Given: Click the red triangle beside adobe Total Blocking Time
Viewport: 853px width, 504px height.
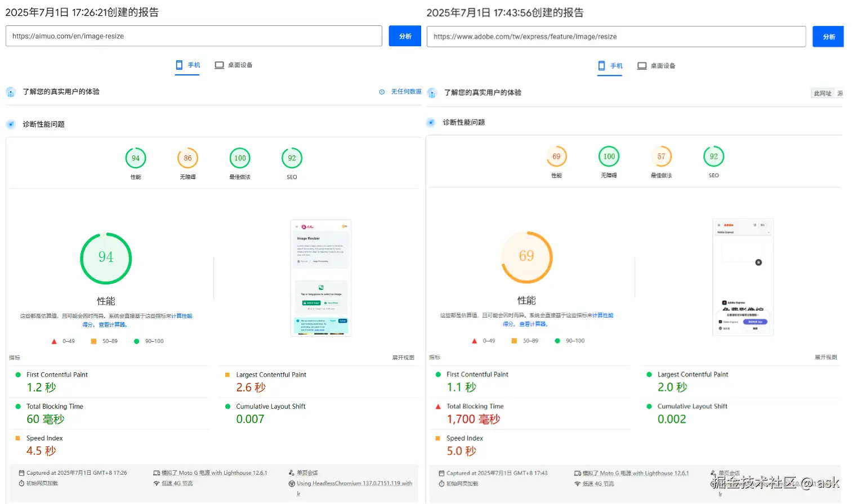Looking at the screenshot, I should click(438, 406).
